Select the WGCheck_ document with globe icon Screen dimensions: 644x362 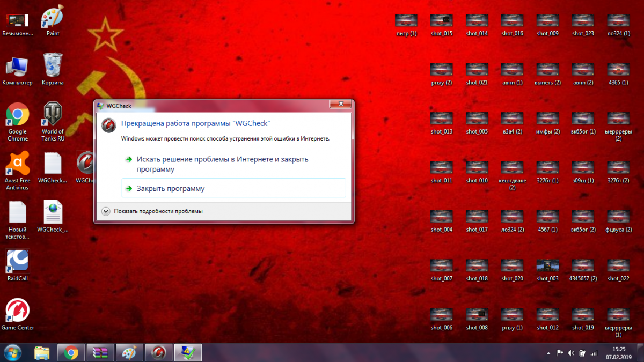point(53,216)
